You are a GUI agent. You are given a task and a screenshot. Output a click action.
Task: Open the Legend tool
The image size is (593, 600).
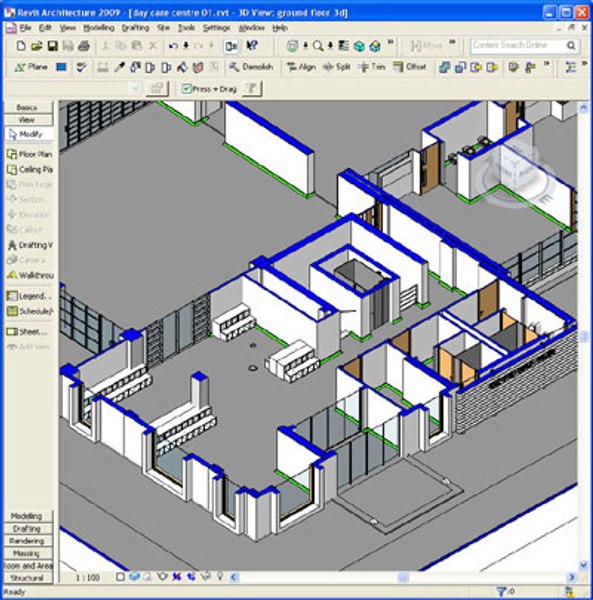(29, 296)
